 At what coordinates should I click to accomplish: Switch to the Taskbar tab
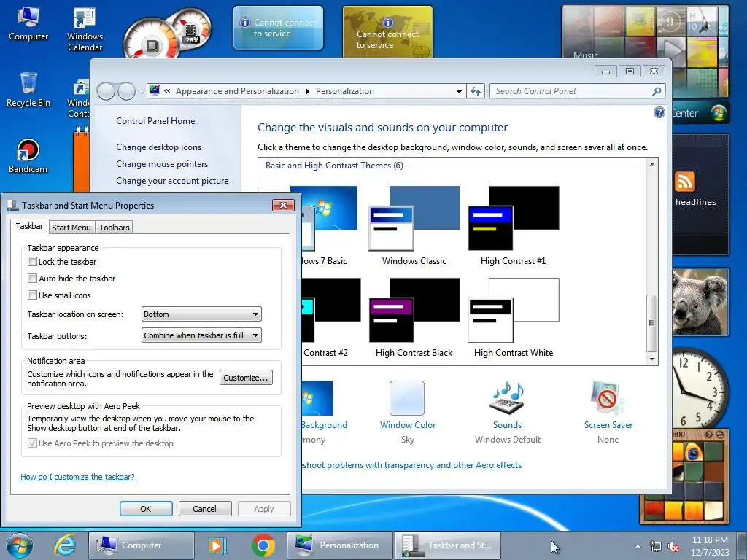pyautogui.click(x=29, y=226)
